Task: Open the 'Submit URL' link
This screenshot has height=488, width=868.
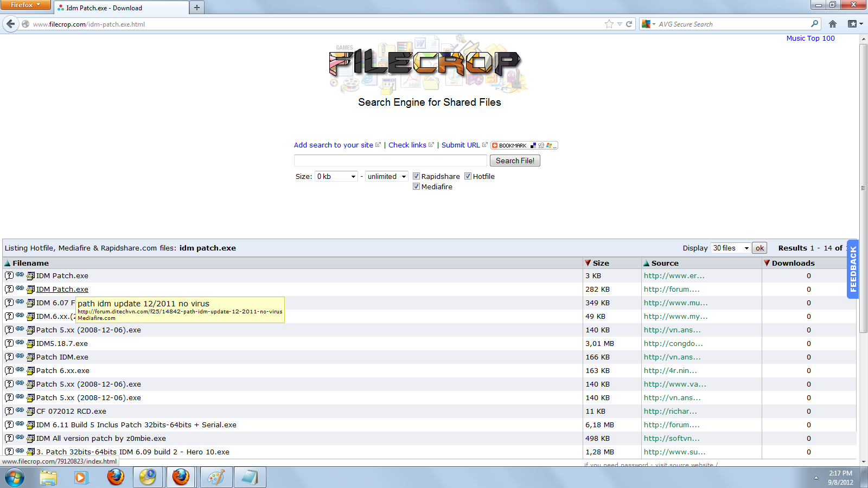Action: coord(461,145)
